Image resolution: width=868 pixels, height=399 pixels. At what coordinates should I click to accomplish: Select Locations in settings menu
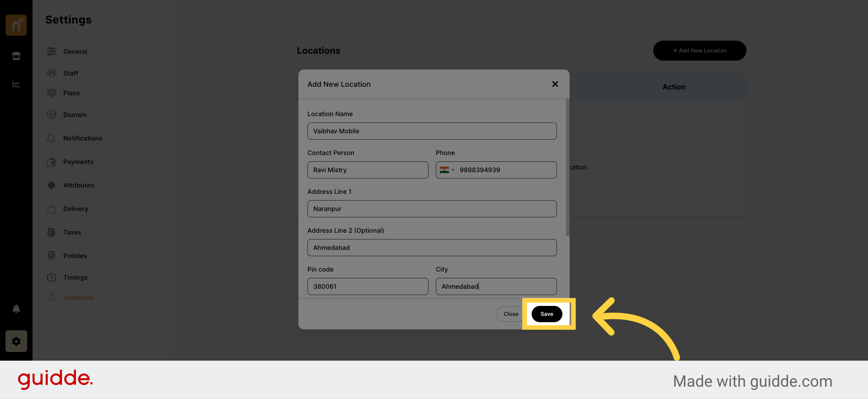78,297
